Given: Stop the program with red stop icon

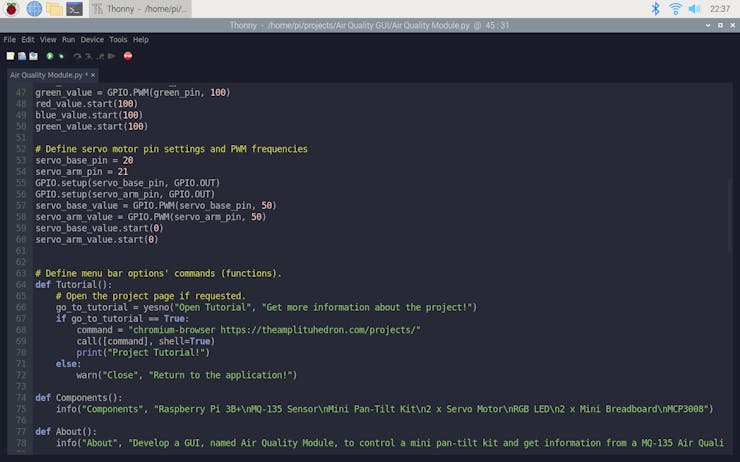Looking at the screenshot, I should click(128, 56).
